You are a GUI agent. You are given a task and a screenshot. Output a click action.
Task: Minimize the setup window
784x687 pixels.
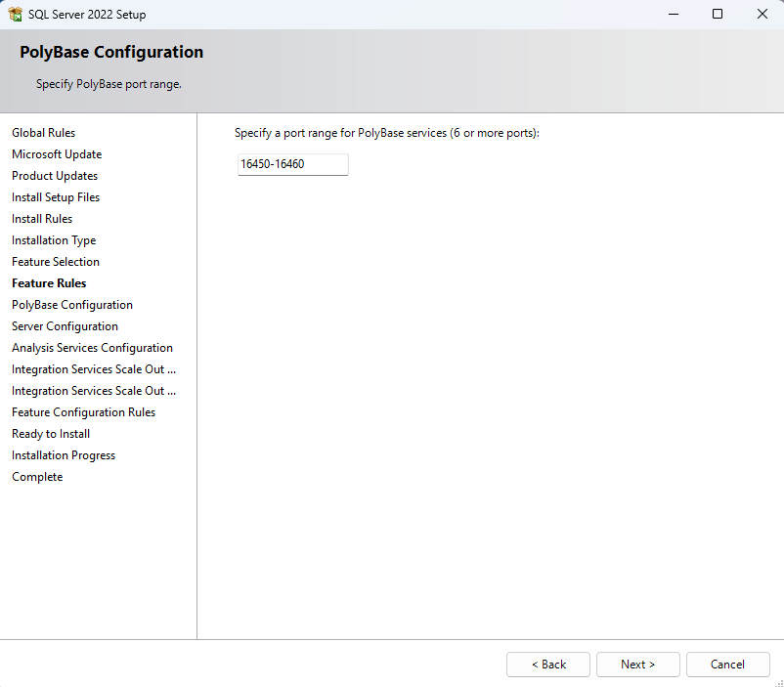[674, 14]
